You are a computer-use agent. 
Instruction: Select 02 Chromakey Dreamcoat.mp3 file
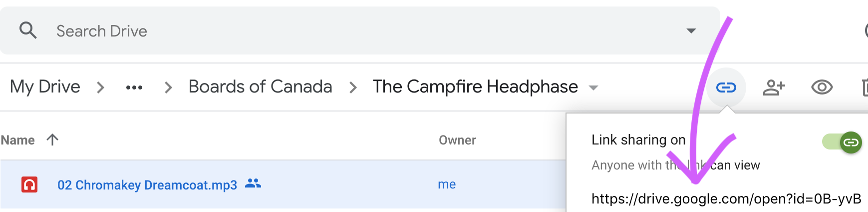click(147, 185)
